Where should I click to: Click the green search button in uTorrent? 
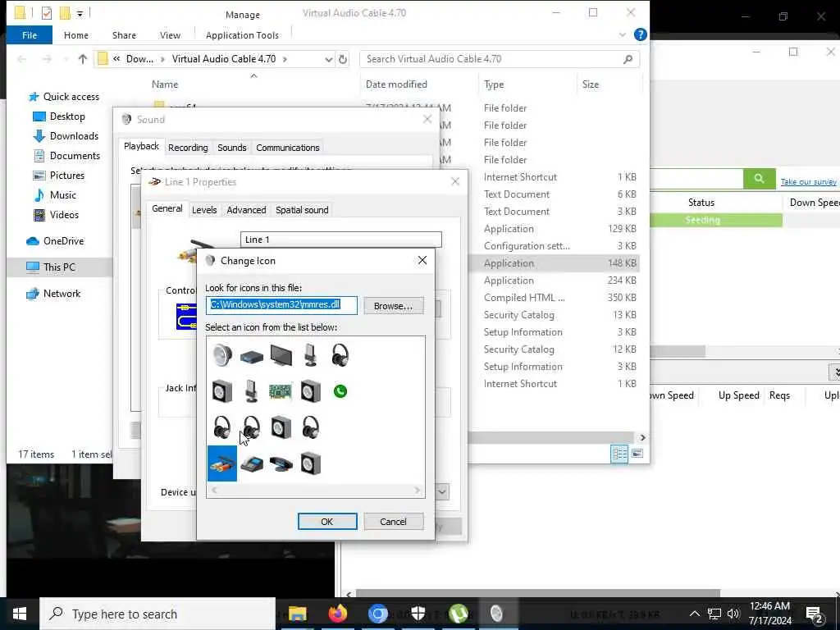point(759,178)
